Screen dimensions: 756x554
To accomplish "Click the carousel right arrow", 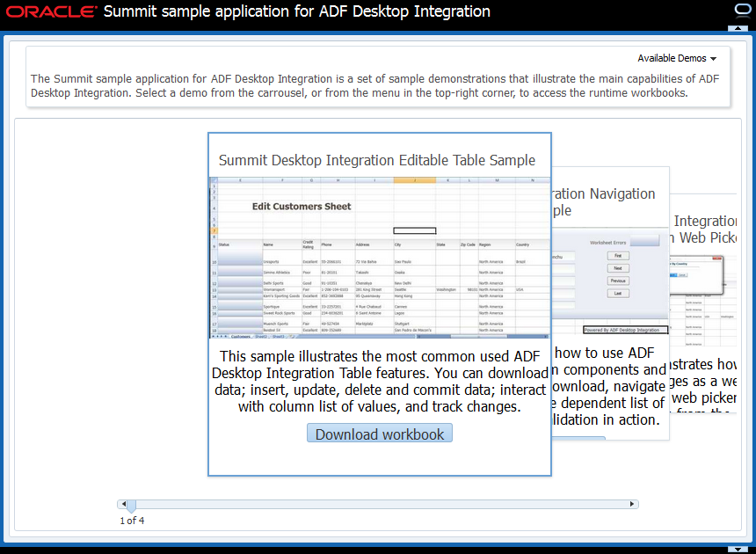I will click(x=632, y=504).
